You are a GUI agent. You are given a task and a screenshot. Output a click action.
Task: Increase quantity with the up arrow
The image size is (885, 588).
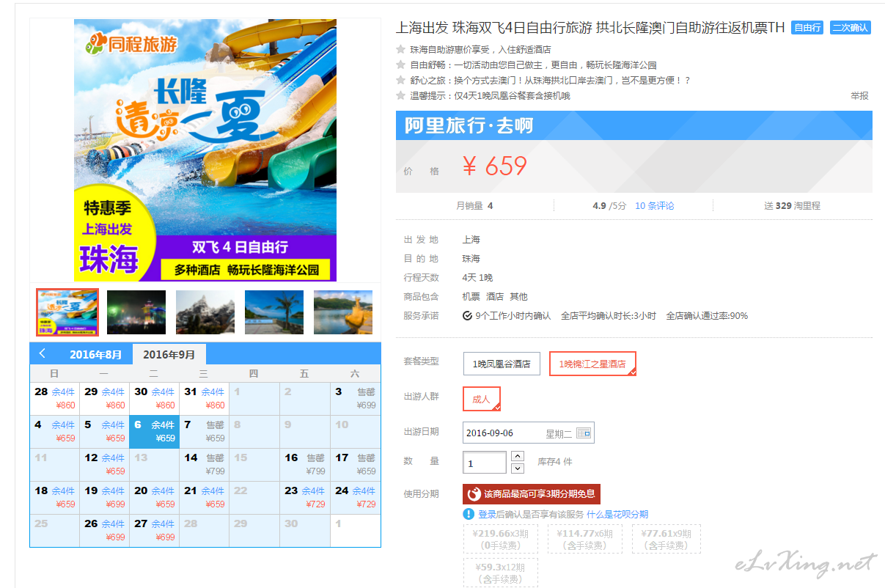(517, 456)
